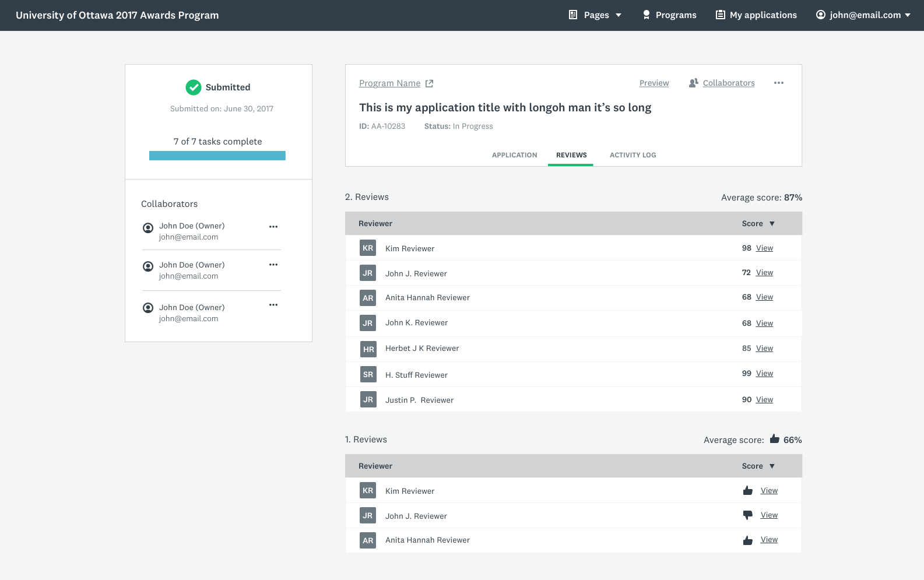The height and width of the screenshot is (580, 924).
Task: Click the 7 of 7 tasks progress bar
Action: tap(217, 156)
